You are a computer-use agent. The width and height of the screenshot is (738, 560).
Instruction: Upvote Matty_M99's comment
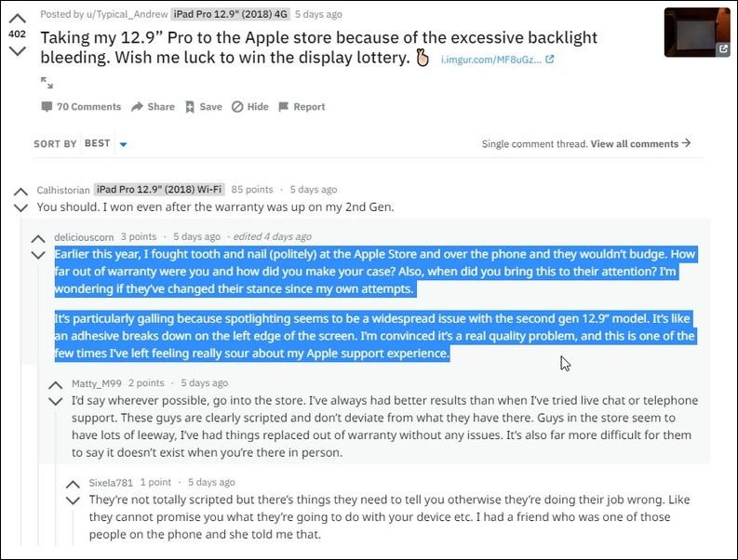click(x=56, y=385)
